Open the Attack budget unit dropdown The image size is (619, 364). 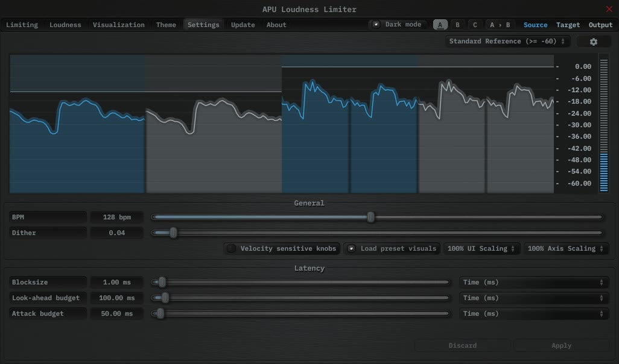point(533,314)
